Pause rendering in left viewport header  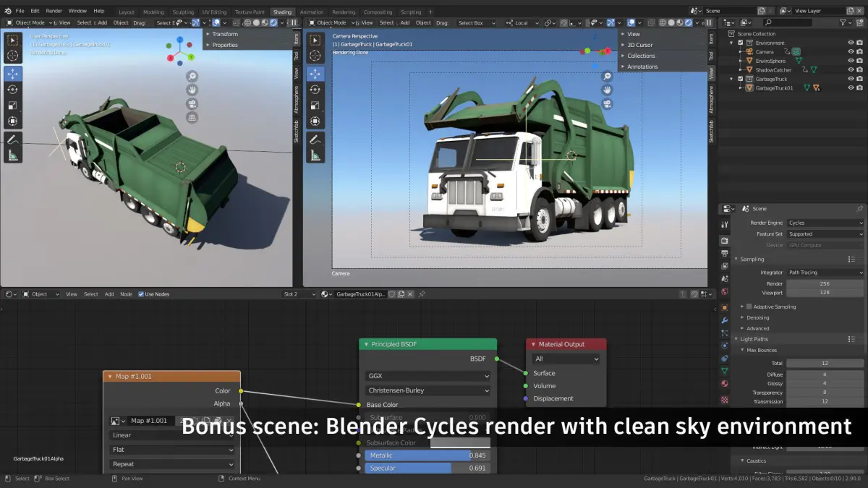pos(294,22)
